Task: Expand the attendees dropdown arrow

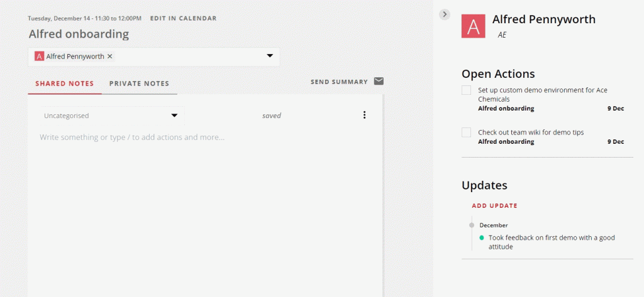Action: [270, 56]
